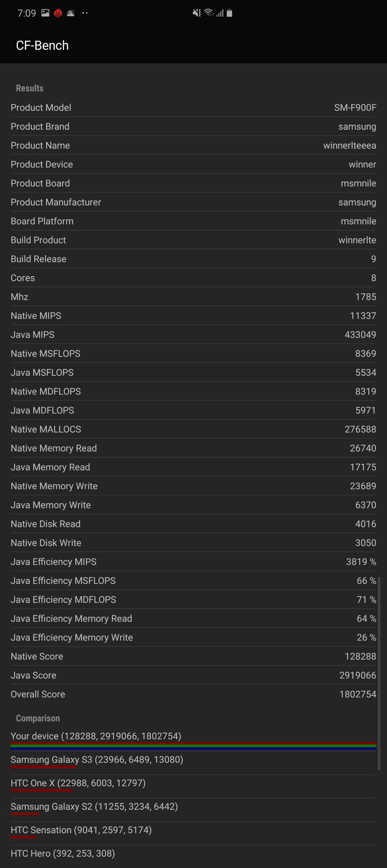The height and width of the screenshot is (868, 387).
Task: Select the Overall Score result row
Action: tap(193, 694)
